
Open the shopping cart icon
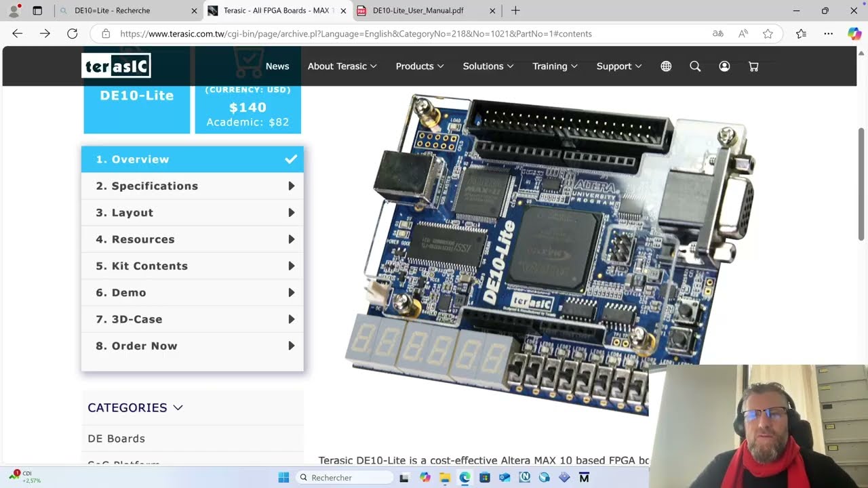point(753,66)
